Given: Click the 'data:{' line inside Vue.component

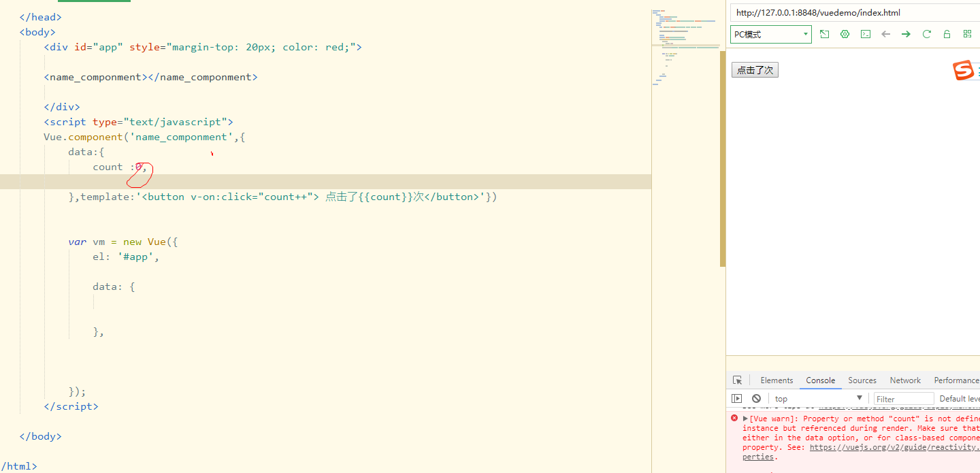Looking at the screenshot, I should pos(86,152).
